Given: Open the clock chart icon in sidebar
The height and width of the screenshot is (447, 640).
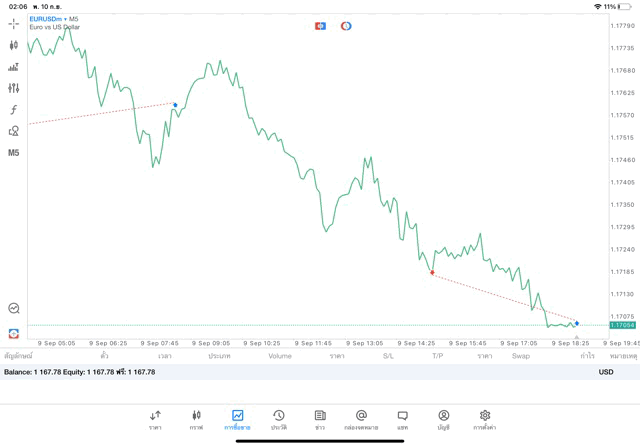Looking at the screenshot, I should (x=14, y=309).
